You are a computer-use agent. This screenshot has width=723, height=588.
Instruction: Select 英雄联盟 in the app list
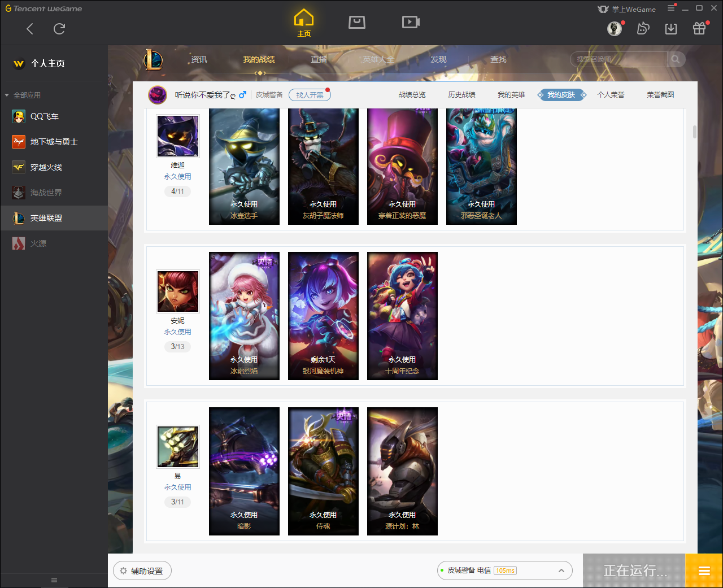54,218
